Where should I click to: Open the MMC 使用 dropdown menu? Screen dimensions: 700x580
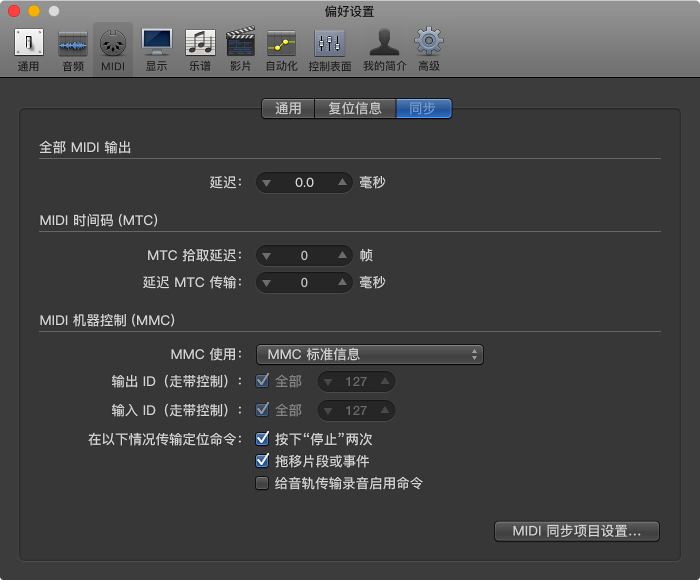370,355
